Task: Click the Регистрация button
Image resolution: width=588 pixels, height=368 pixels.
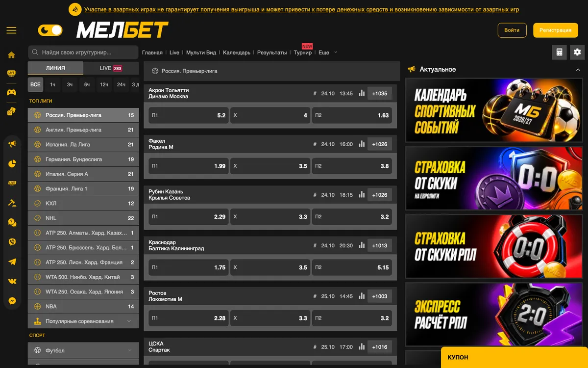Action: pos(556,30)
